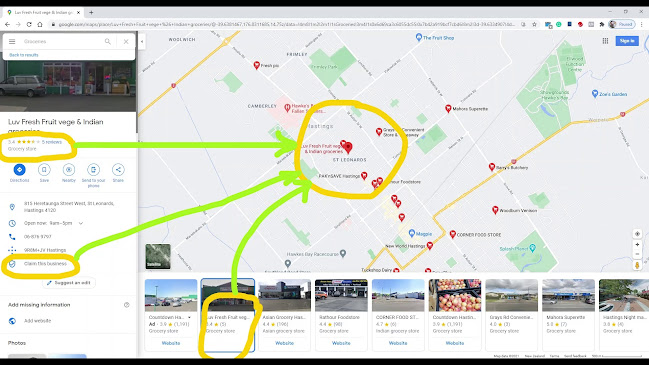Screen dimensions: 649x365
Task: Select Hawkes Bay Racecourse pin
Action: click(343, 253)
